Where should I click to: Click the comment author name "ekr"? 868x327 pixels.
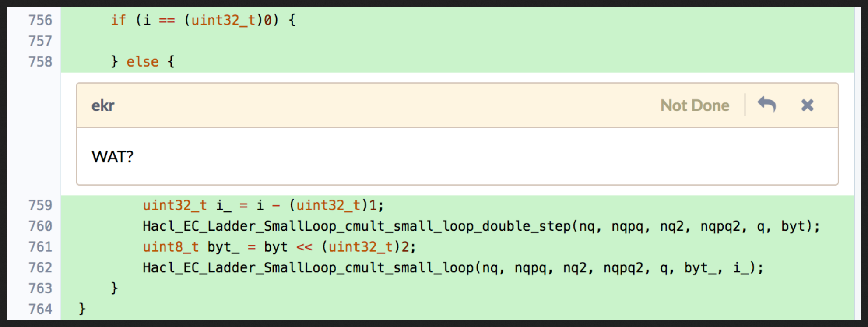(103, 105)
